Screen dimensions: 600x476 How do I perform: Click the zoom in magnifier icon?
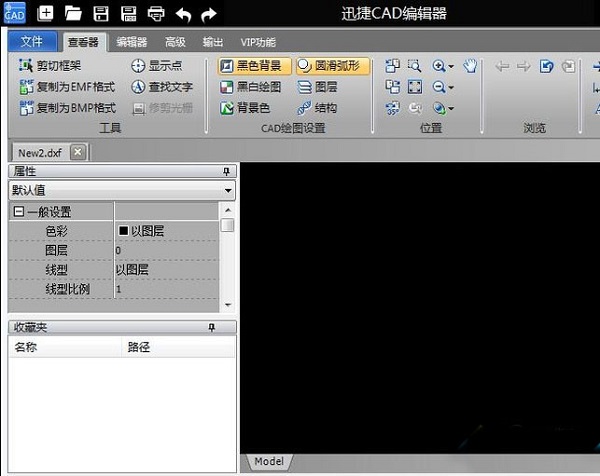(439, 66)
